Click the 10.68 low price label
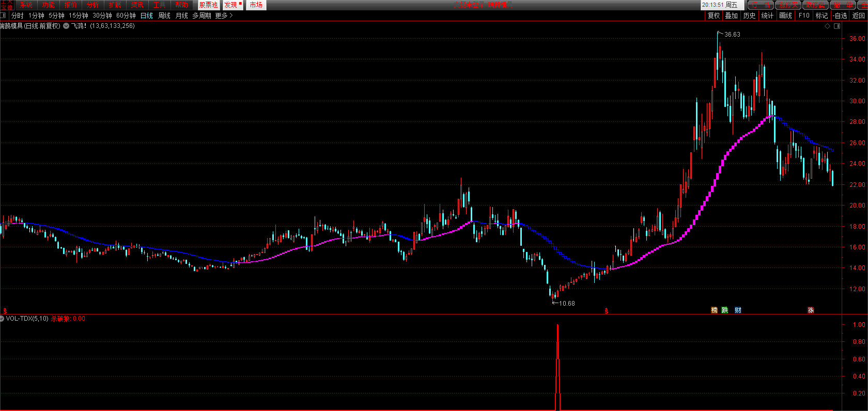 point(567,304)
